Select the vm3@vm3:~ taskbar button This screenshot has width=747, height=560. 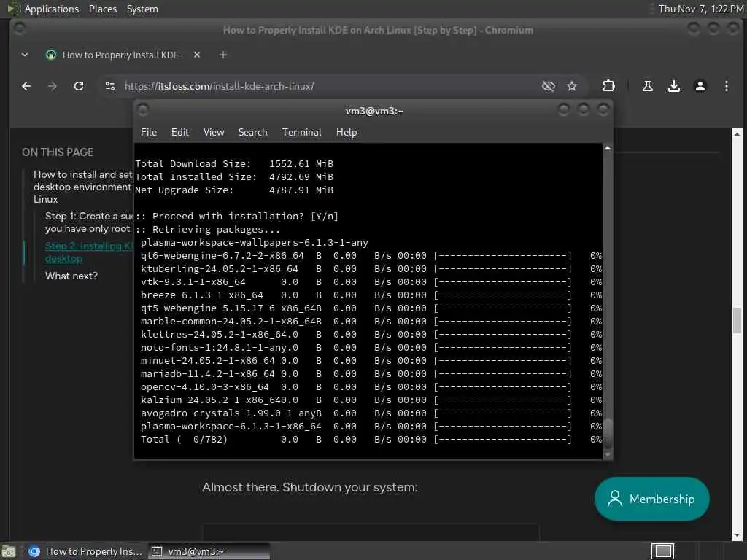[209, 551]
